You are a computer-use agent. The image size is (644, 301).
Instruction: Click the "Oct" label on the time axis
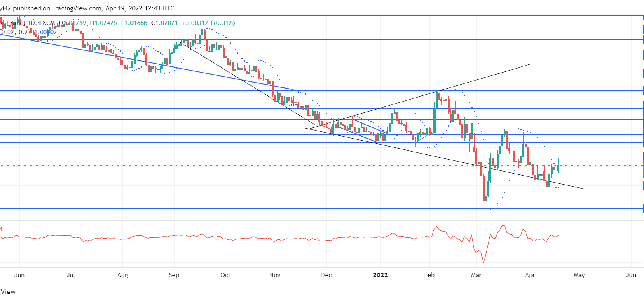tap(225, 275)
